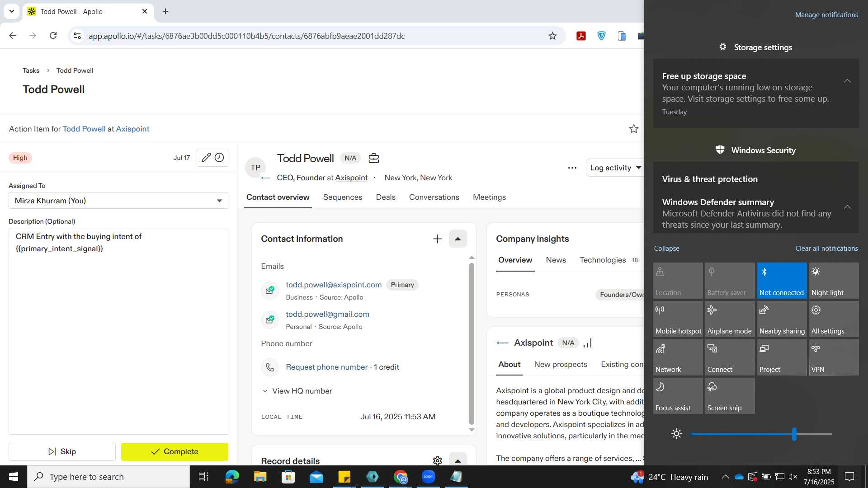Toggle Night light quick action

click(x=834, y=281)
